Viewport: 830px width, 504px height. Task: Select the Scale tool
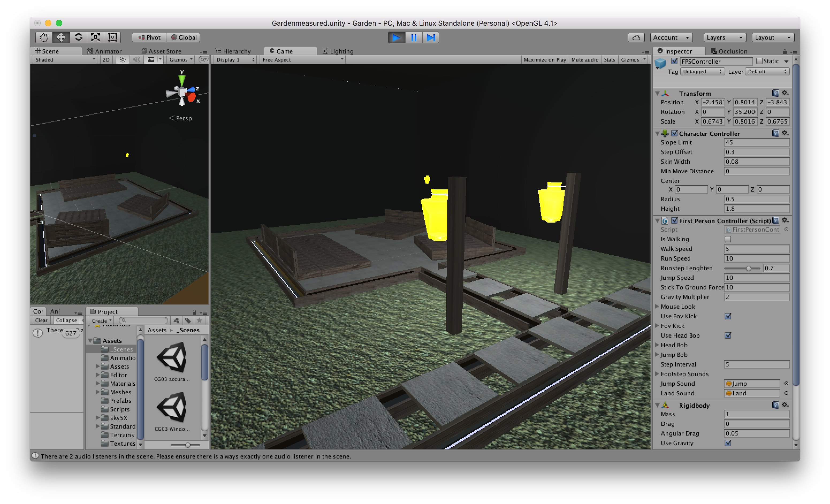(x=96, y=37)
